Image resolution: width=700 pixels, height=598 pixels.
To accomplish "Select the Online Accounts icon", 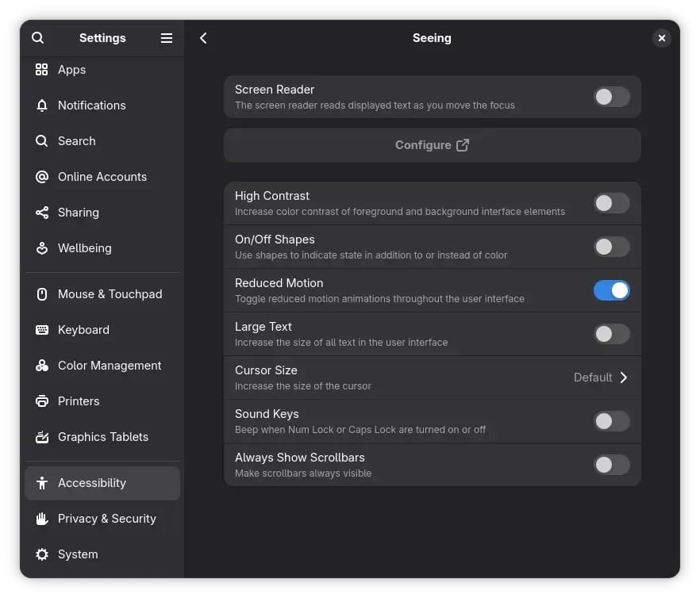I will tap(41, 177).
